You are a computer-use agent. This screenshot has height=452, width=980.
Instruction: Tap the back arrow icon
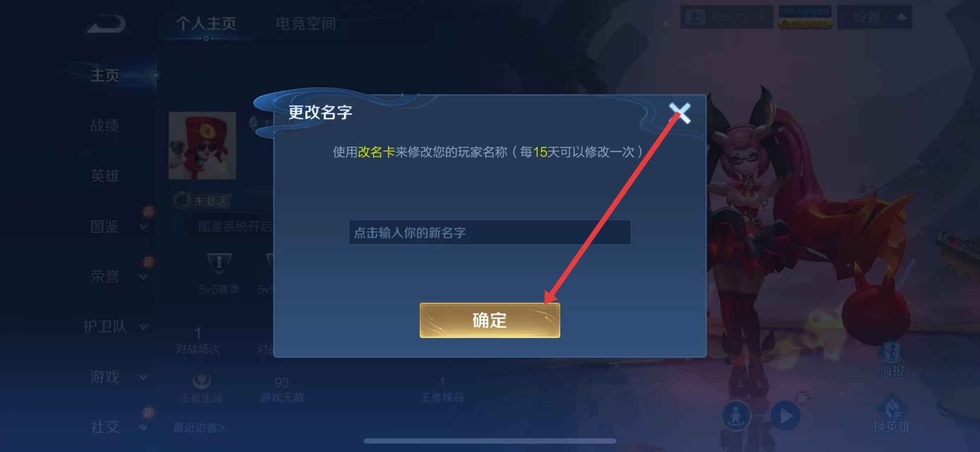106,24
